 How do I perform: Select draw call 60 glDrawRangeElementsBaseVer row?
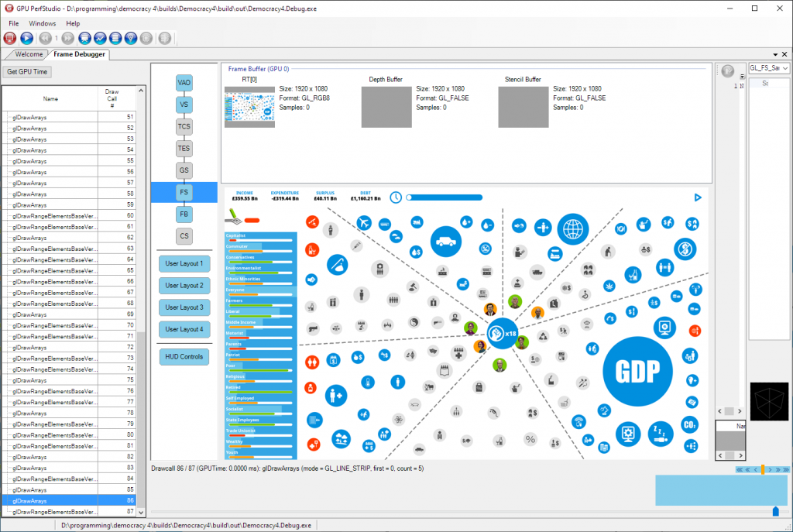click(x=69, y=216)
